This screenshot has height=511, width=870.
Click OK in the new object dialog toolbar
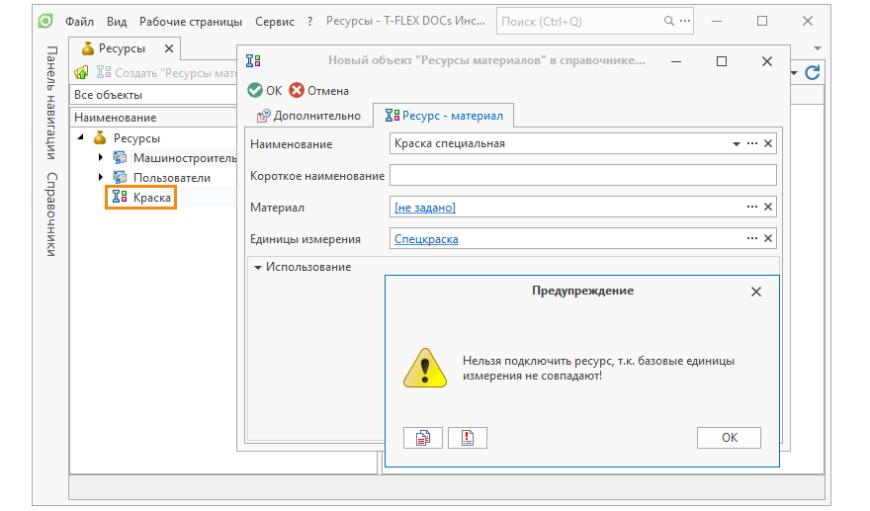point(265,90)
